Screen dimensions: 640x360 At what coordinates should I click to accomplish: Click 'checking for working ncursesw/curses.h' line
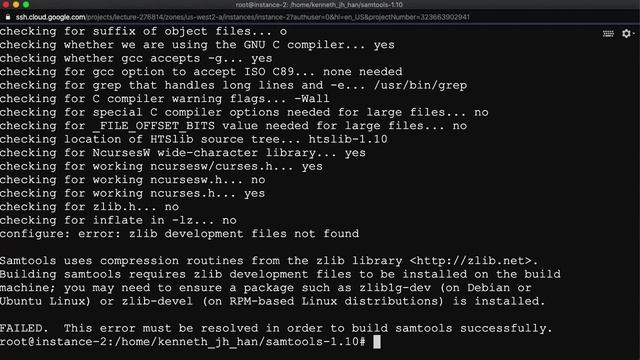161,167
